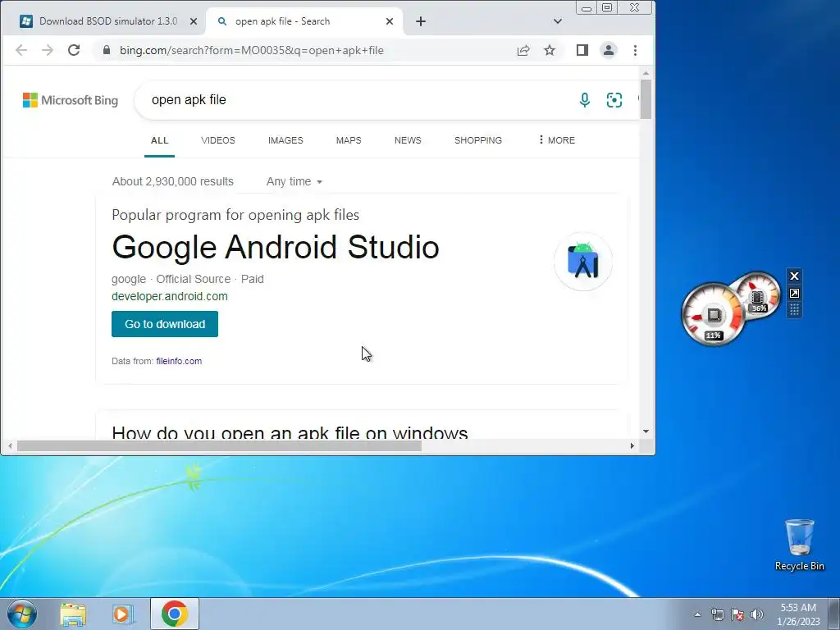
Task: Go forward with browser forward arrow
Action: (48, 50)
